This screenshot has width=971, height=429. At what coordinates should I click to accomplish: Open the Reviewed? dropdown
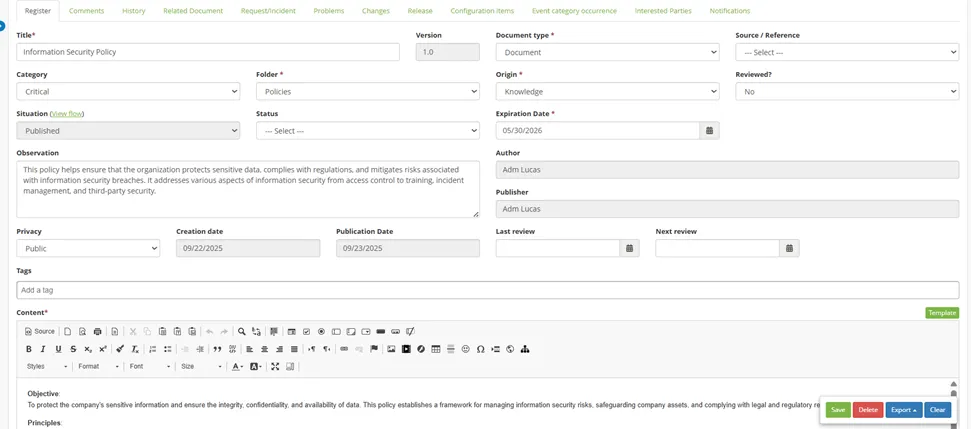point(847,92)
